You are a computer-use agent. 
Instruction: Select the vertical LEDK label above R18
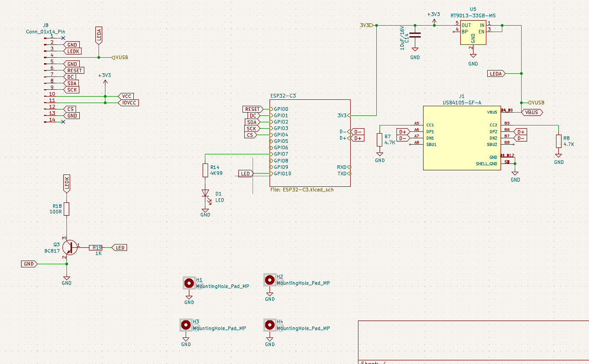[66, 183]
